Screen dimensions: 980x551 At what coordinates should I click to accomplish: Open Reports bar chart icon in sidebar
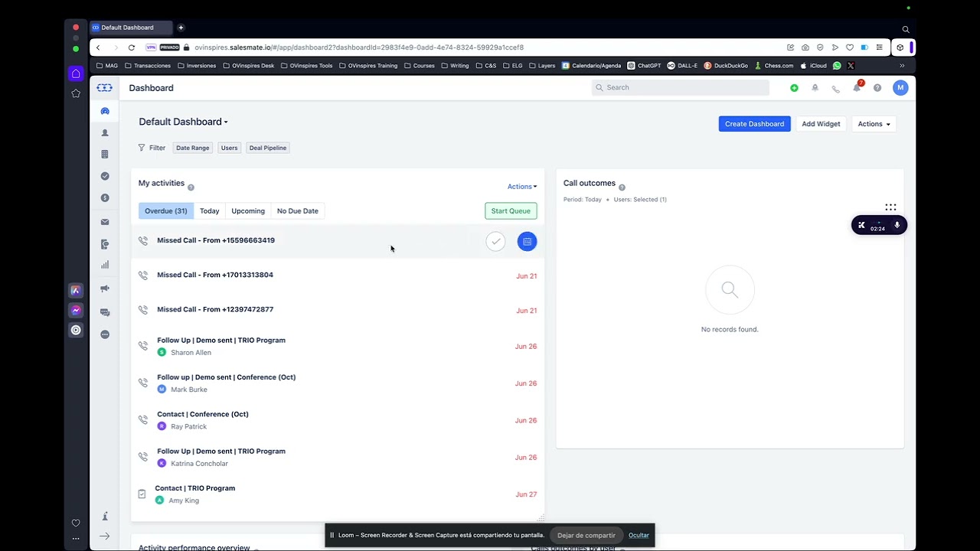(105, 265)
